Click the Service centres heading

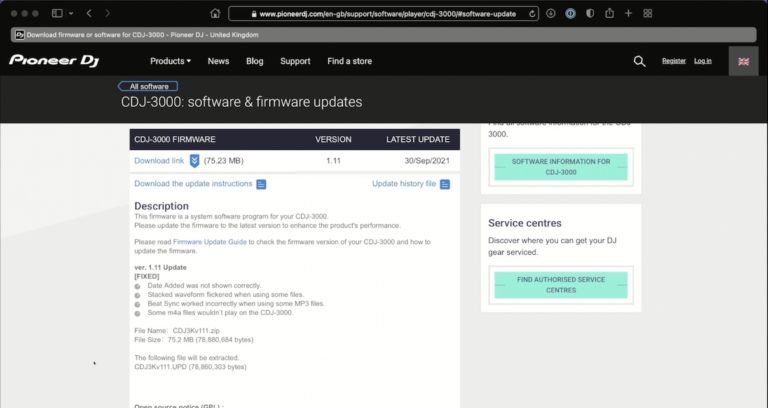[x=525, y=223]
